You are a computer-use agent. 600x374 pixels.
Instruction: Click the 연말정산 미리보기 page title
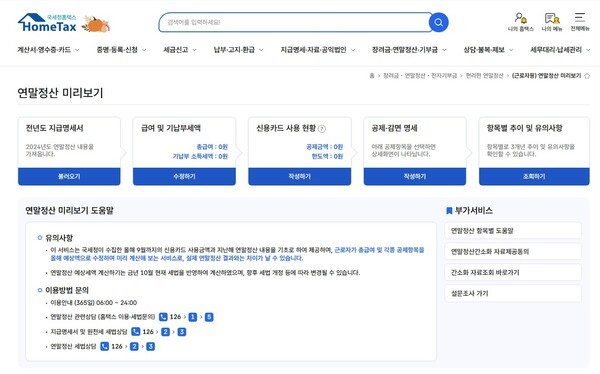point(60,93)
